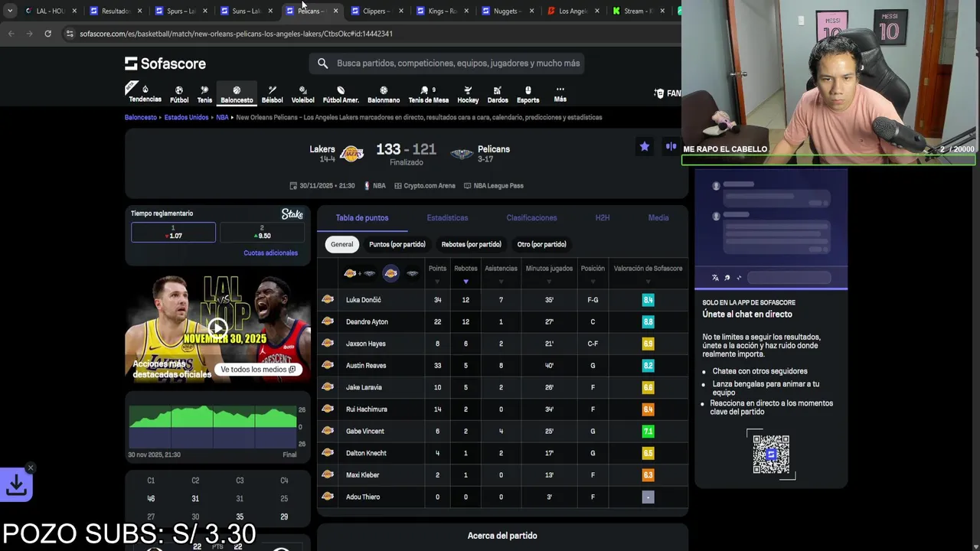Open the Fútbol Amer. sport section
The width and height of the screenshot is (980, 551).
click(x=341, y=94)
